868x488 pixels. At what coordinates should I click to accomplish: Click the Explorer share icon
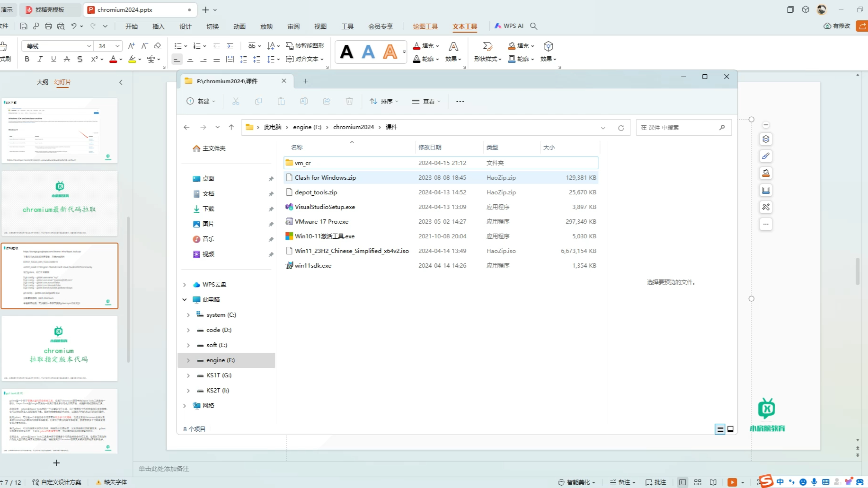point(327,101)
